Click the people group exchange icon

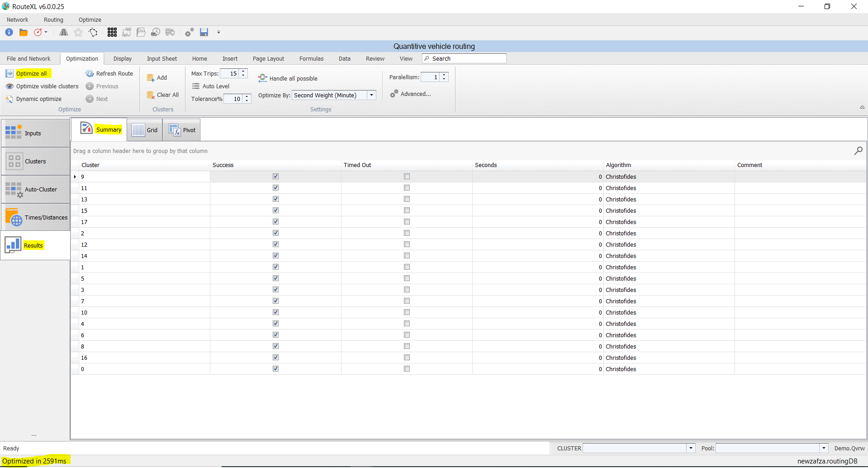click(127, 32)
